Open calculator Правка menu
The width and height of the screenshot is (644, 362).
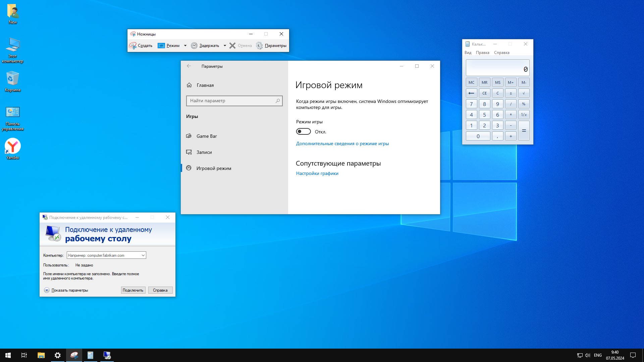click(x=482, y=53)
